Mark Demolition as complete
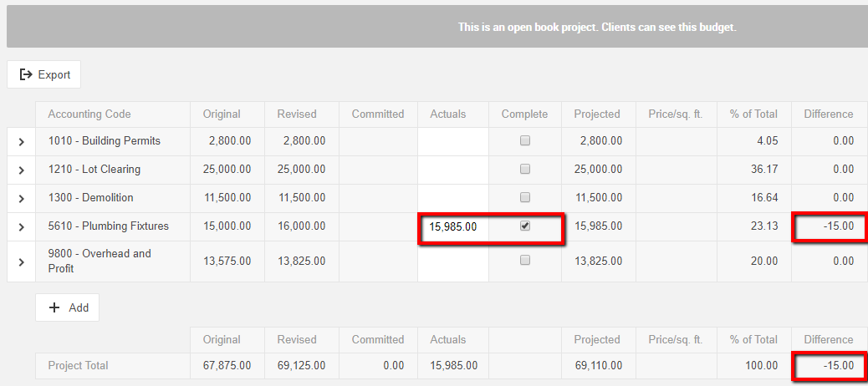 click(525, 198)
